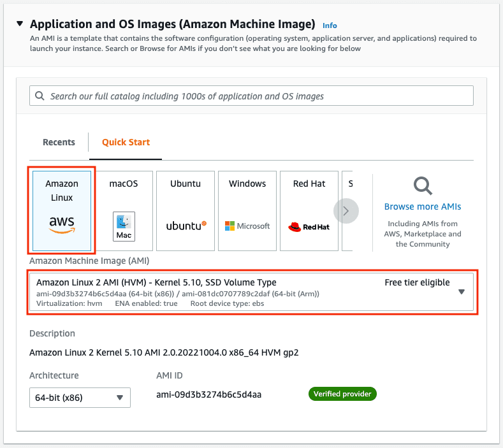Switch to the Recents tab
503x448 pixels.
[59, 142]
